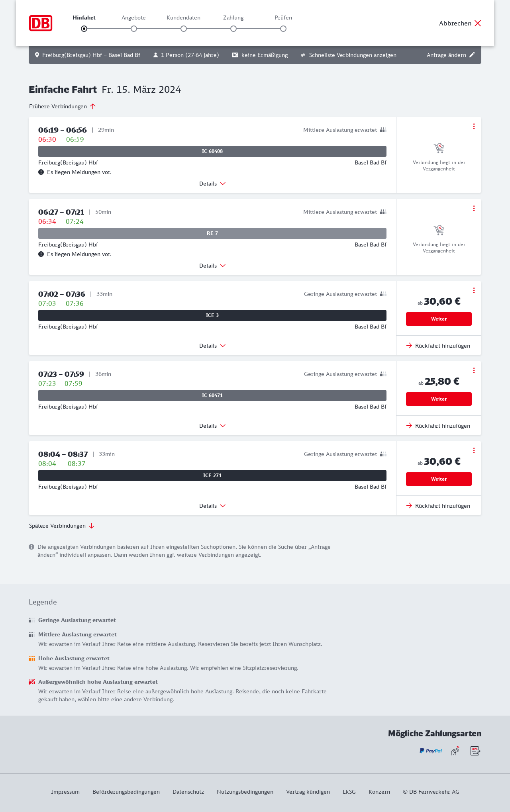Open three-dot menu for ICE 271 connection

(474, 450)
